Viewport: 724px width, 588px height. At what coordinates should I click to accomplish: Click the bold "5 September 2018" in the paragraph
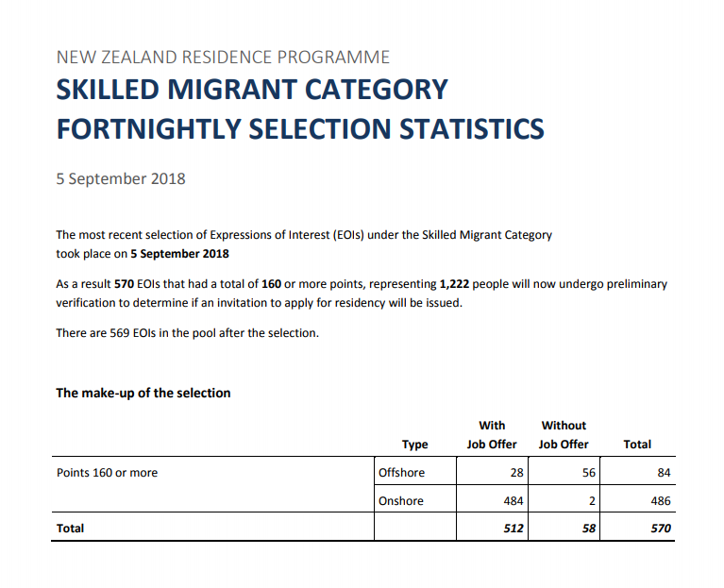pos(179,254)
